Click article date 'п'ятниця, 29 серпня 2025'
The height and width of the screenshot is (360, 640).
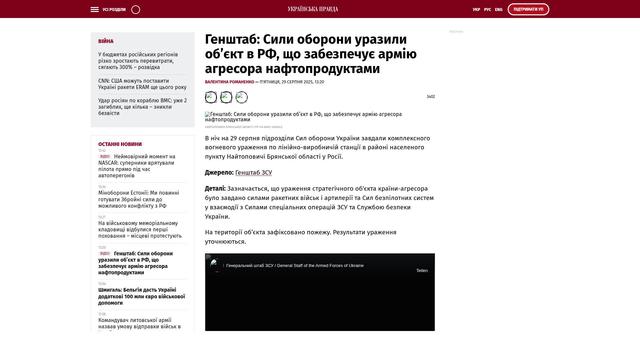coord(292,82)
